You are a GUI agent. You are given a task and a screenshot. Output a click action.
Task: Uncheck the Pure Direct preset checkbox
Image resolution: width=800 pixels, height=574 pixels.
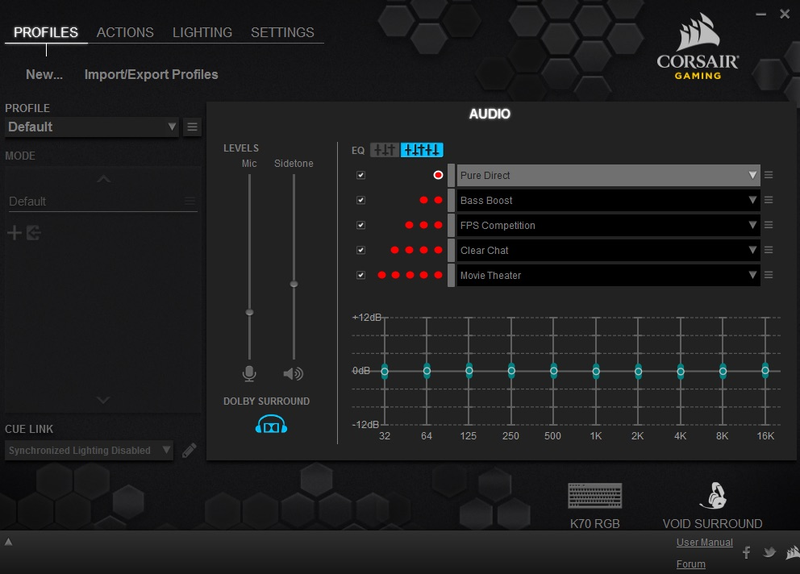[361, 175]
